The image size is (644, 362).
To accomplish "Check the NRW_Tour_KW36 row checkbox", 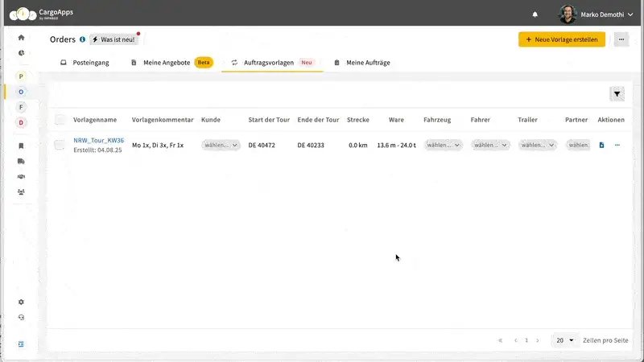I will tap(59, 145).
